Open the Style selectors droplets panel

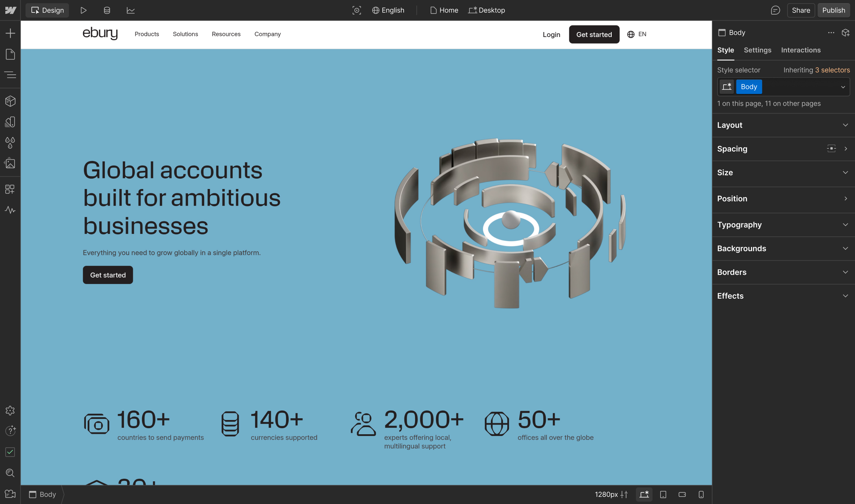point(10,143)
